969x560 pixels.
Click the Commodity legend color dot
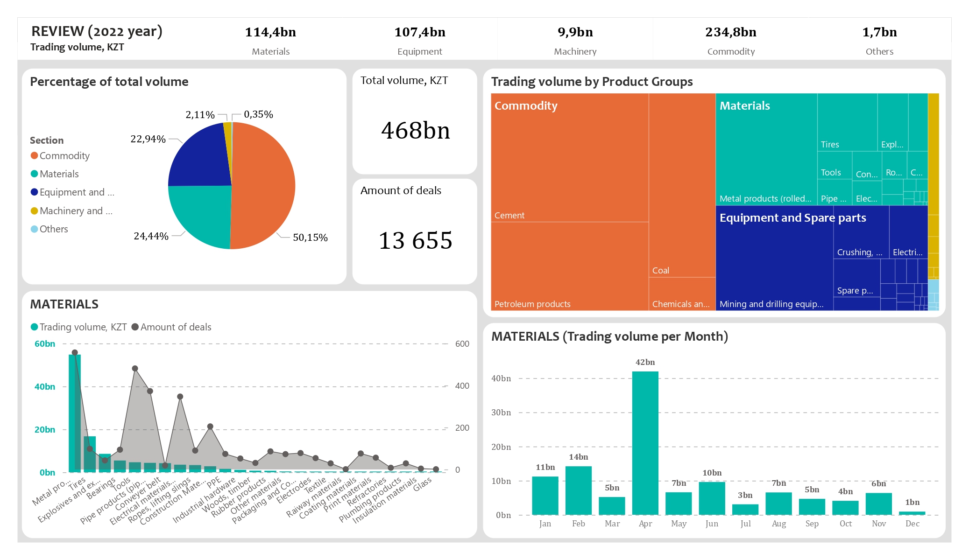pyautogui.click(x=34, y=155)
